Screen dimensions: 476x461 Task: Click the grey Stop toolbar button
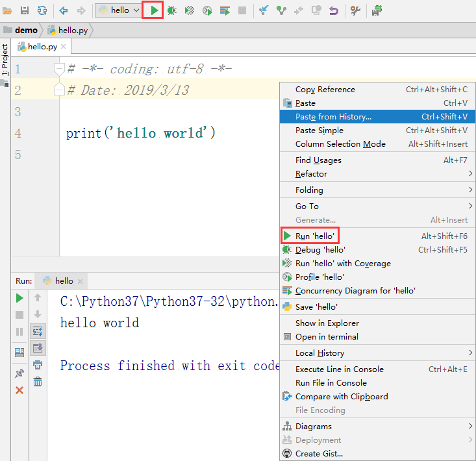coord(242,10)
